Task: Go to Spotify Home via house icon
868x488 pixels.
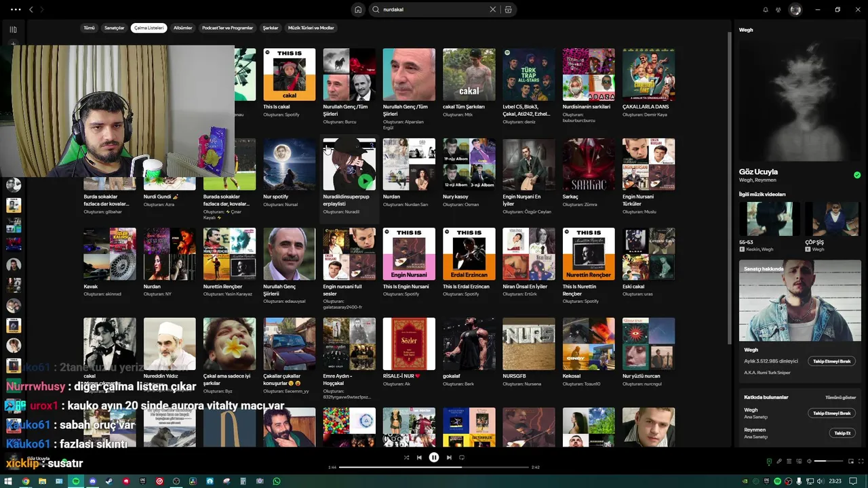Action: coord(357,9)
